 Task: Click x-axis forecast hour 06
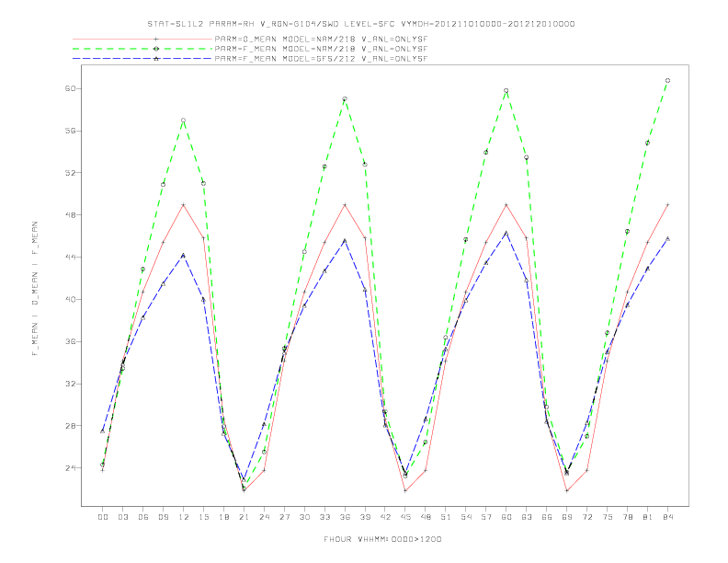143,517
